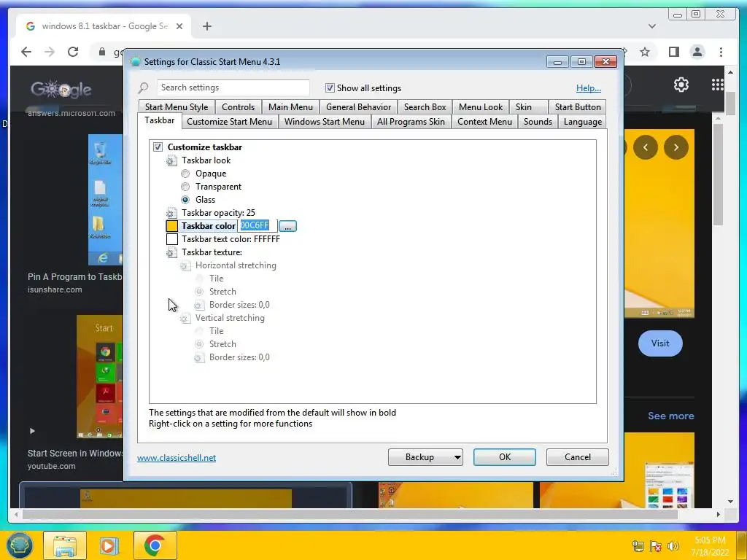Go to next image with right chevron
747x560 pixels.
tap(676, 147)
